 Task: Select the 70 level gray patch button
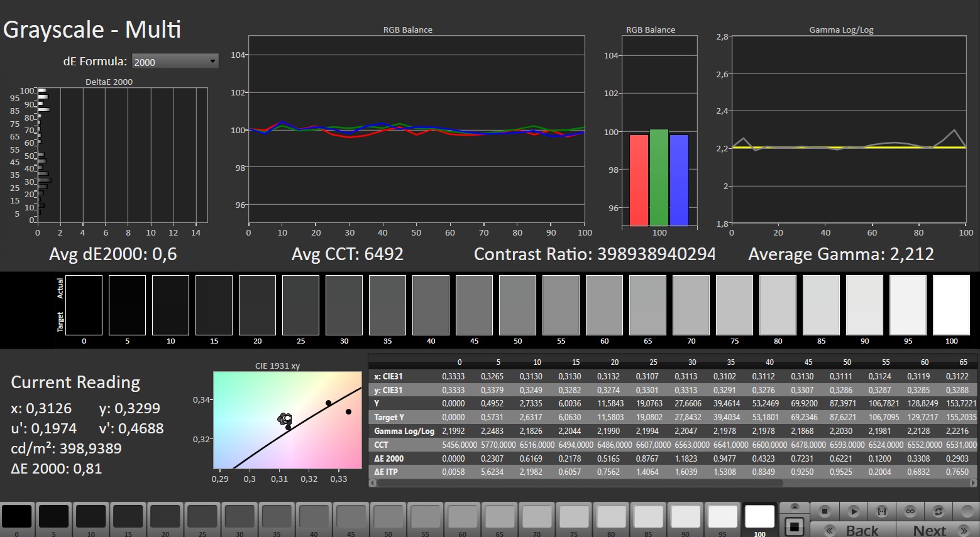(536, 519)
